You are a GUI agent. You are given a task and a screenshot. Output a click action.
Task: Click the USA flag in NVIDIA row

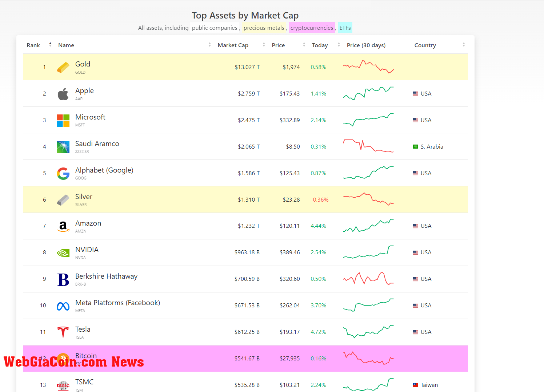(x=416, y=252)
